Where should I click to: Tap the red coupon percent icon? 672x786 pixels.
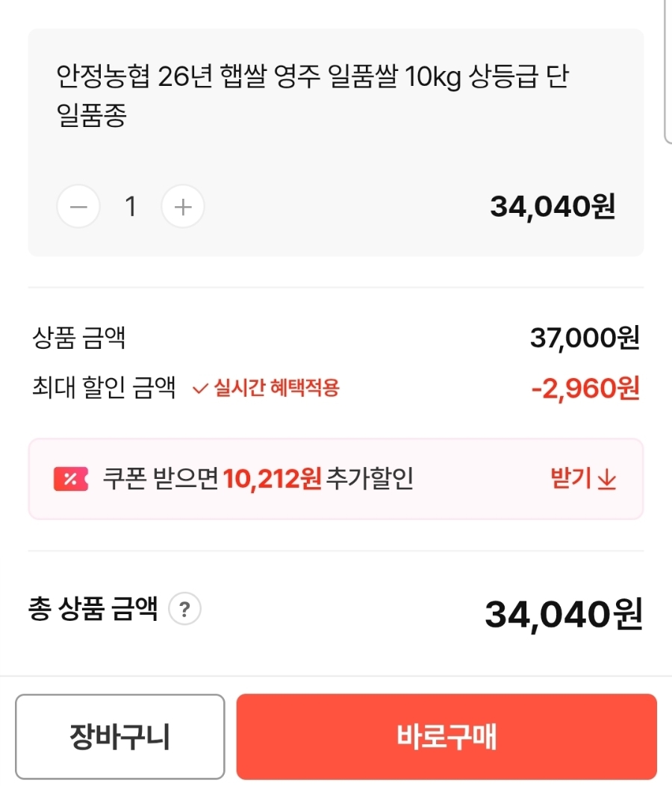coord(71,479)
